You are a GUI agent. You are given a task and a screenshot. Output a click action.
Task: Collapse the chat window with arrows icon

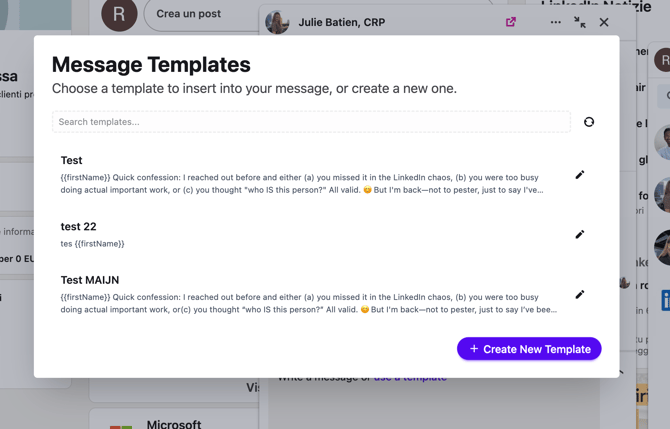click(x=580, y=22)
